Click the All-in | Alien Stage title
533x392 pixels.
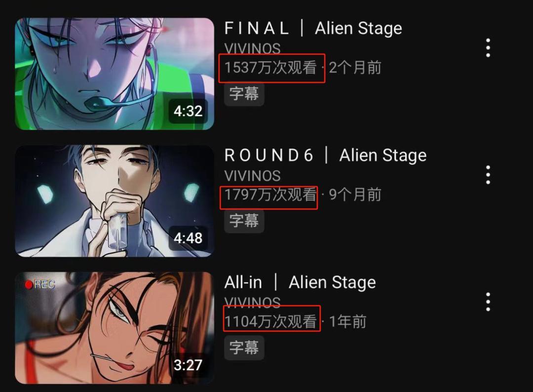300,282
